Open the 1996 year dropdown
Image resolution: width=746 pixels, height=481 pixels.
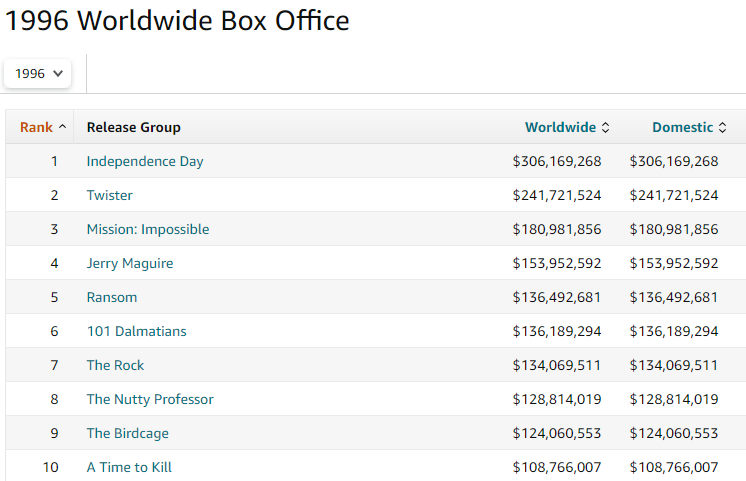[x=39, y=73]
